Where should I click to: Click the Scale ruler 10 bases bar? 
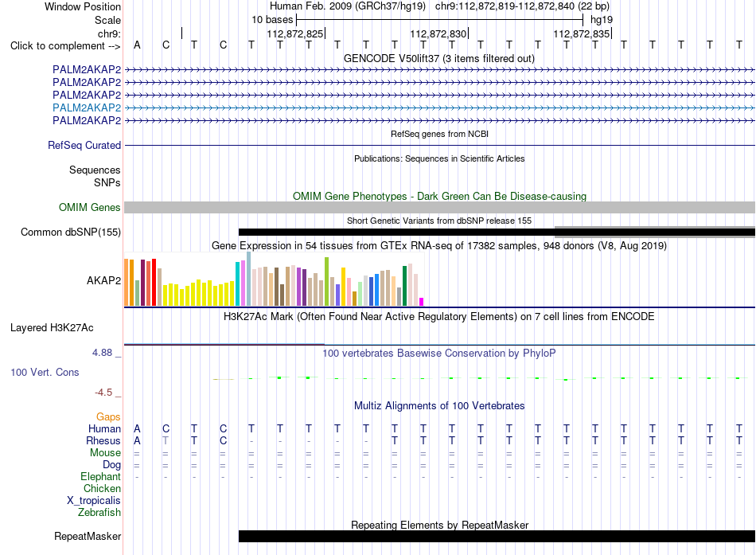click(x=440, y=20)
